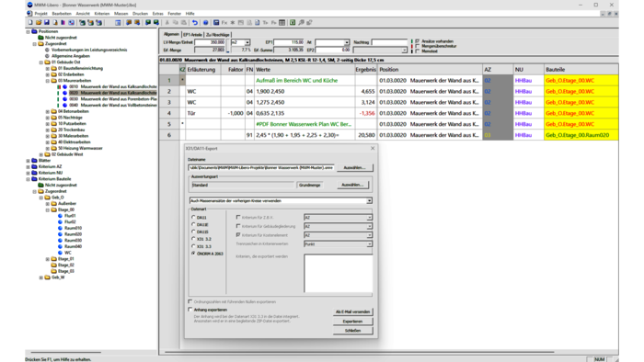The height and width of the screenshot is (362, 644).
Task: Click 'Erläuterung' column header
Action: [x=203, y=70]
